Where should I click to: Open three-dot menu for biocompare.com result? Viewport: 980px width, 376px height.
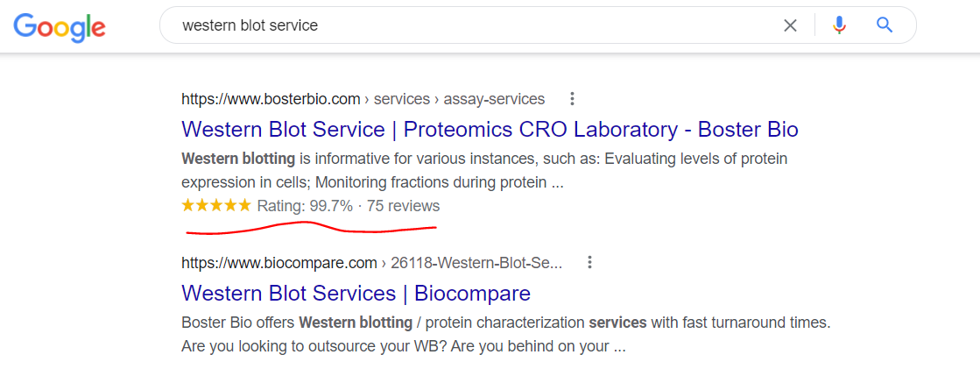click(x=589, y=262)
